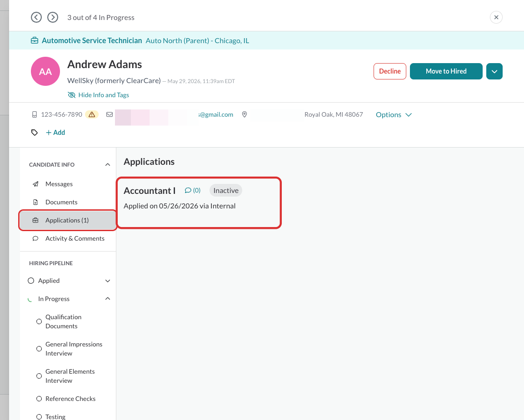Click the Applications briefcase icon in sidebar
Viewport: 524px width, 420px height.
click(x=35, y=220)
